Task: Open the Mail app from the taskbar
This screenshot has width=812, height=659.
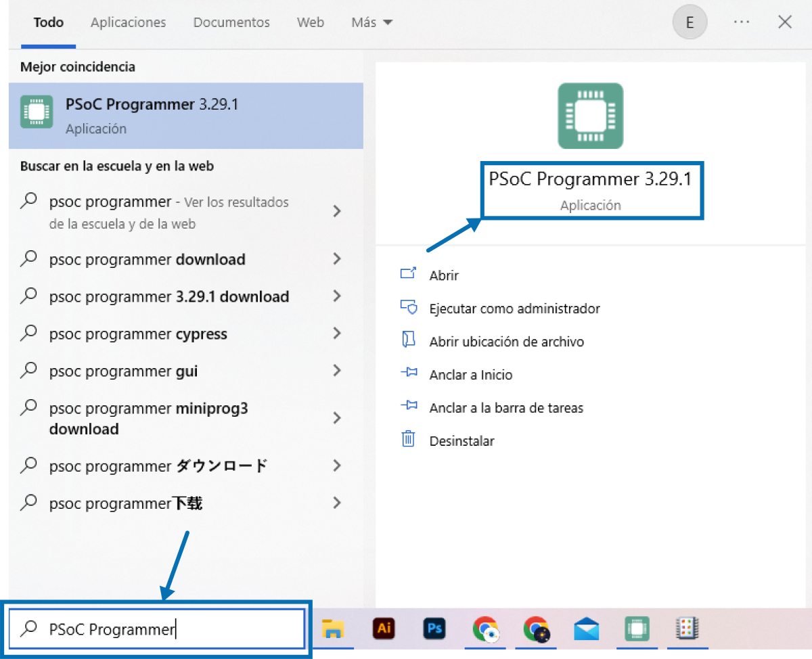Action: (586, 629)
